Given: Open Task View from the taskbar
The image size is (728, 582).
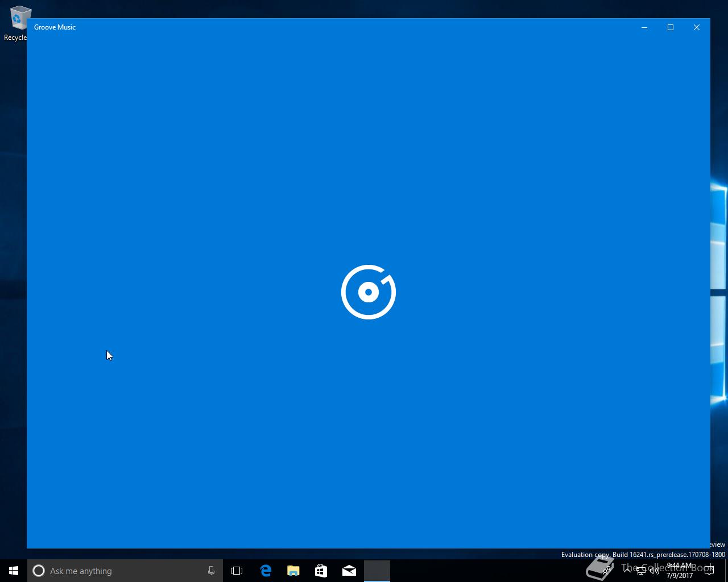Looking at the screenshot, I should 237,571.
